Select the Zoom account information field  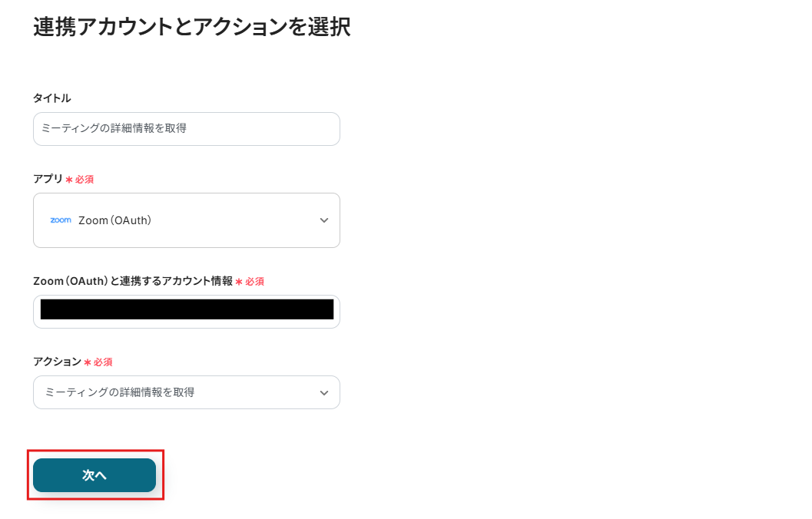[x=186, y=310]
